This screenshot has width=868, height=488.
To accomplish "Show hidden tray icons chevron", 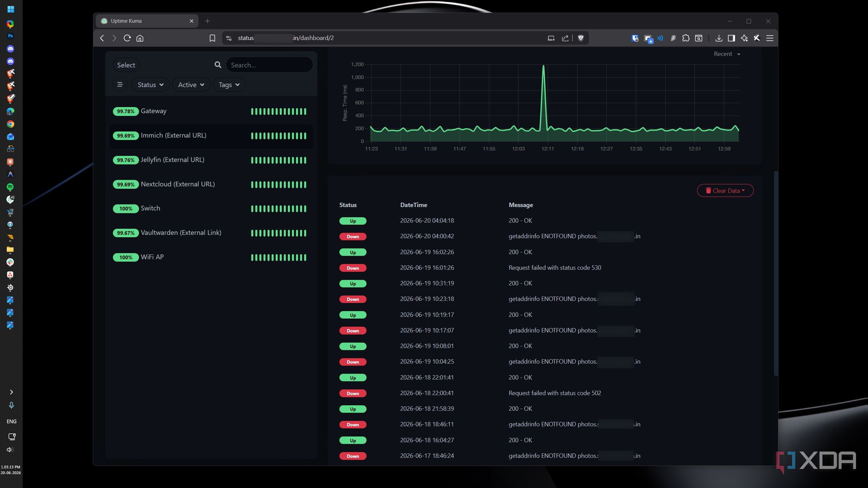I will [11, 392].
